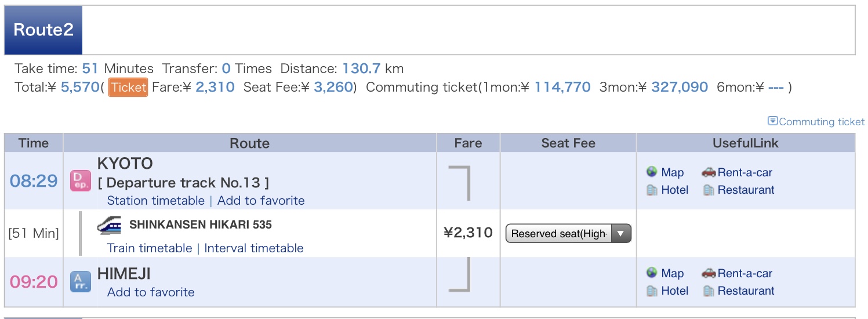The height and width of the screenshot is (319, 868).
Task: Click the Restaurant icon in the Himeji row
Action: (x=709, y=291)
